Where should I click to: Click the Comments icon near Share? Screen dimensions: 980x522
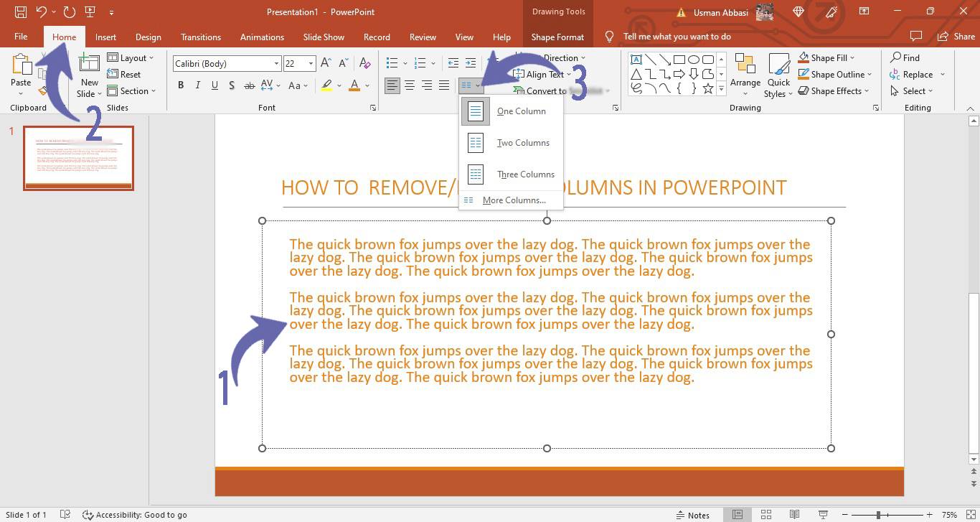915,36
